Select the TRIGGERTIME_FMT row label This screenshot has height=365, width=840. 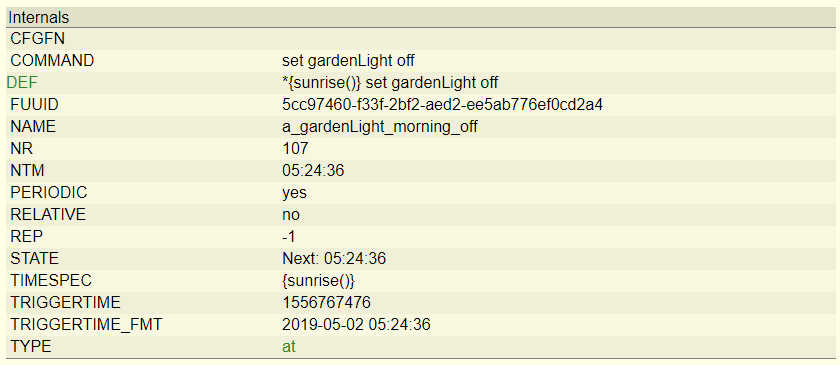[86, 325]
